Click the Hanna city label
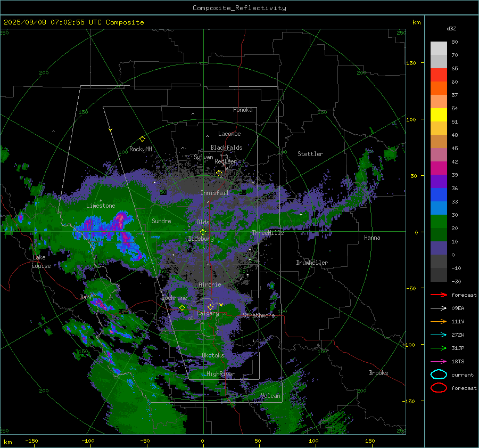 [x=372, y=237]
